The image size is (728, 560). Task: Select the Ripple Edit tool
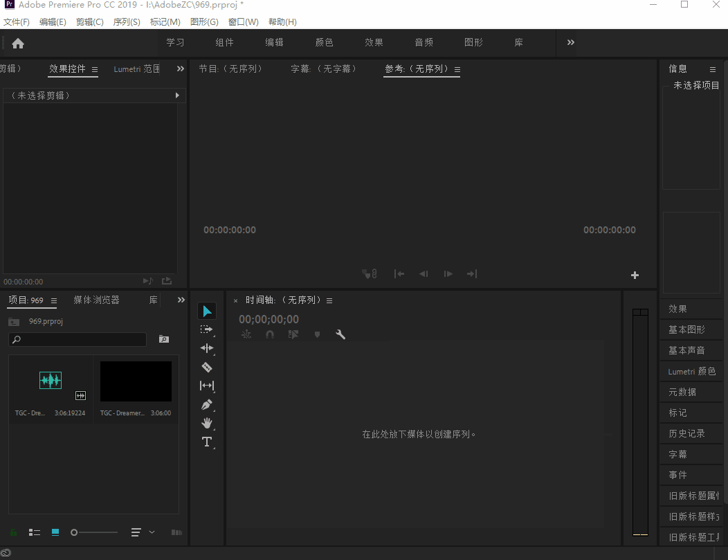tap(206, 348)
